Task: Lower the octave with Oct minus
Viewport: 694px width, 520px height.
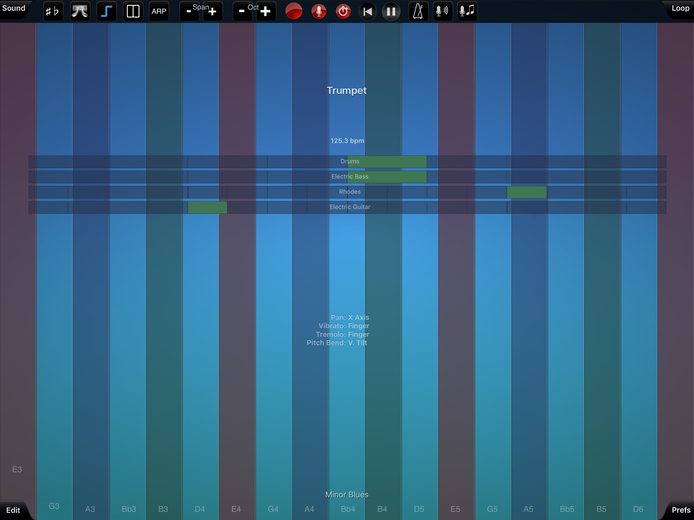Action: click(x=242, y=12)
